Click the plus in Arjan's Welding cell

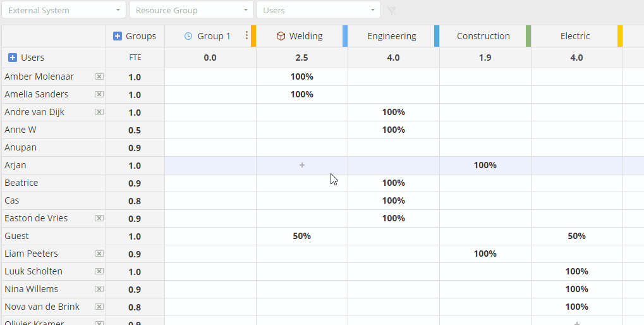(x=302, y=165)
